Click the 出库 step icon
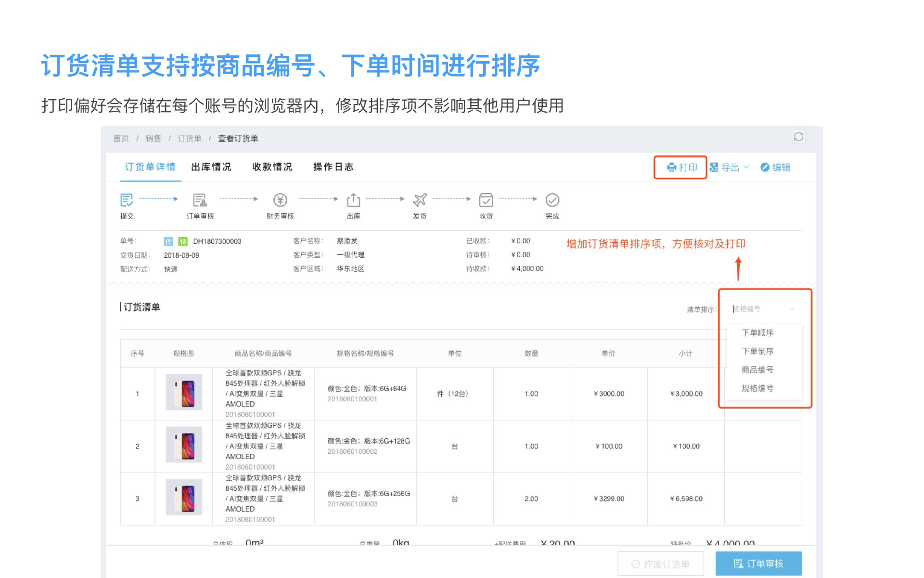 point(353,200)
